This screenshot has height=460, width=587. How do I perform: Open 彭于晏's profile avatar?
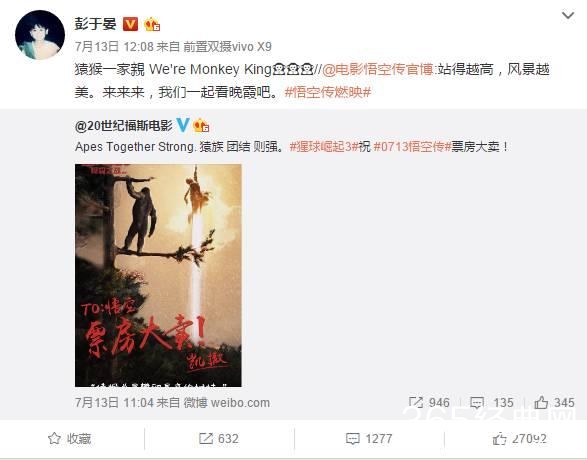point(40,35)
